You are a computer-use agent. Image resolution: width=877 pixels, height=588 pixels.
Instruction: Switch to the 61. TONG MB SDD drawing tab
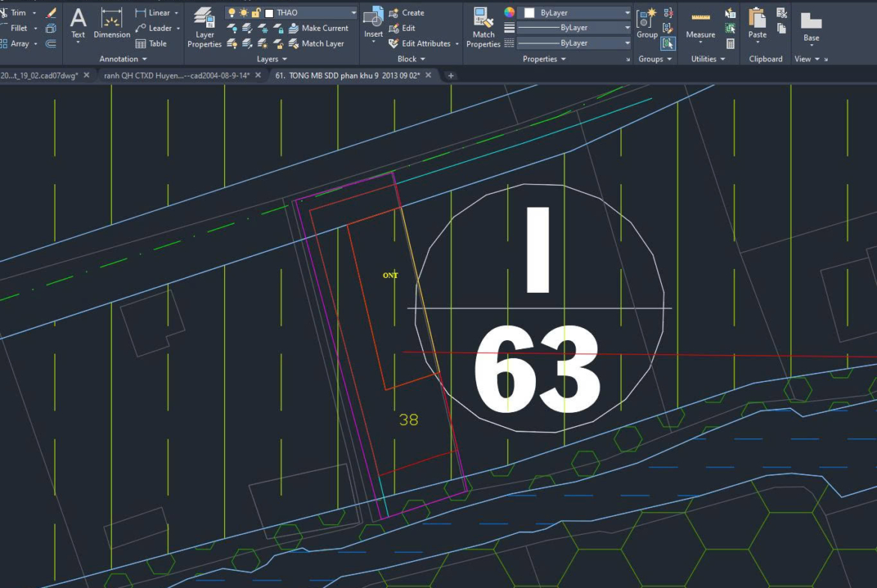pos(348,76)
